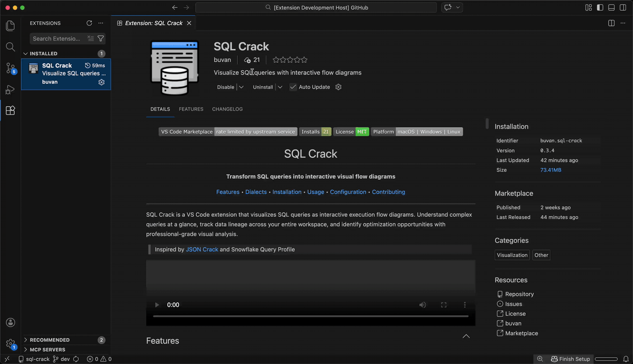Go back with the navigation arrow
The height and width of the screenshot is (364, 633).
click(175, 7)
